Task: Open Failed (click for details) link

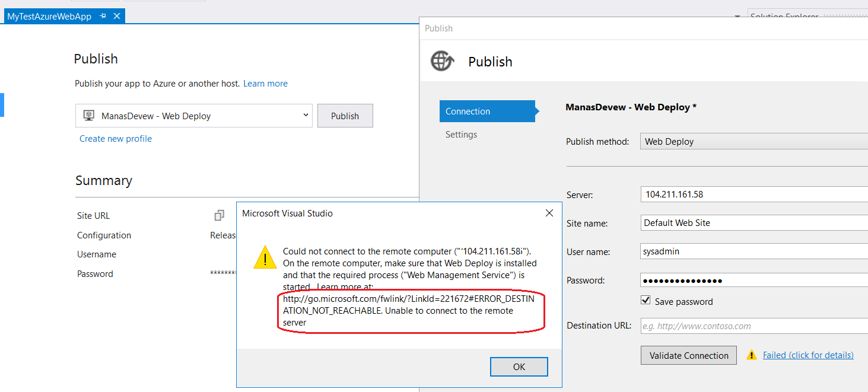Action: coord(808,355)
